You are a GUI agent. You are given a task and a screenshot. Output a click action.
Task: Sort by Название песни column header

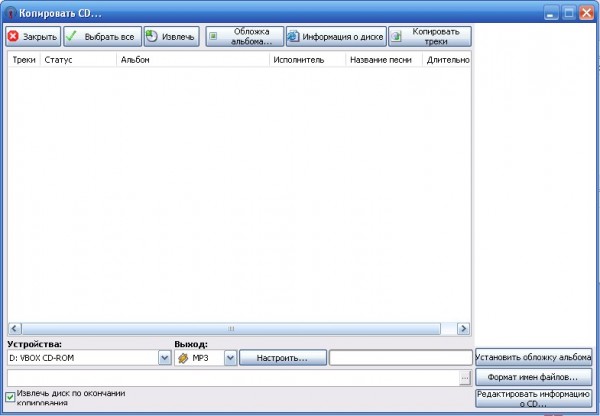[384, 60]
